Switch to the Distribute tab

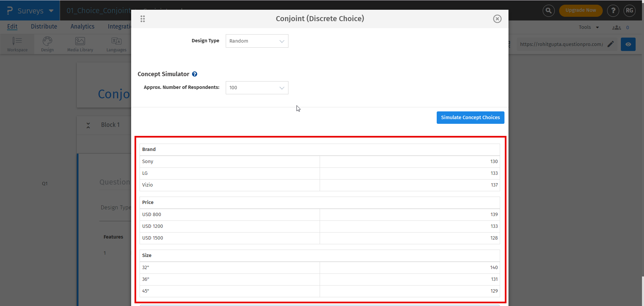(x=44, y=27)
